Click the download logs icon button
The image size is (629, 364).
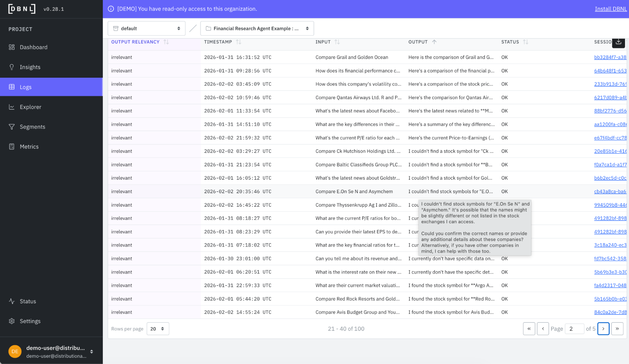pos(618,42)
